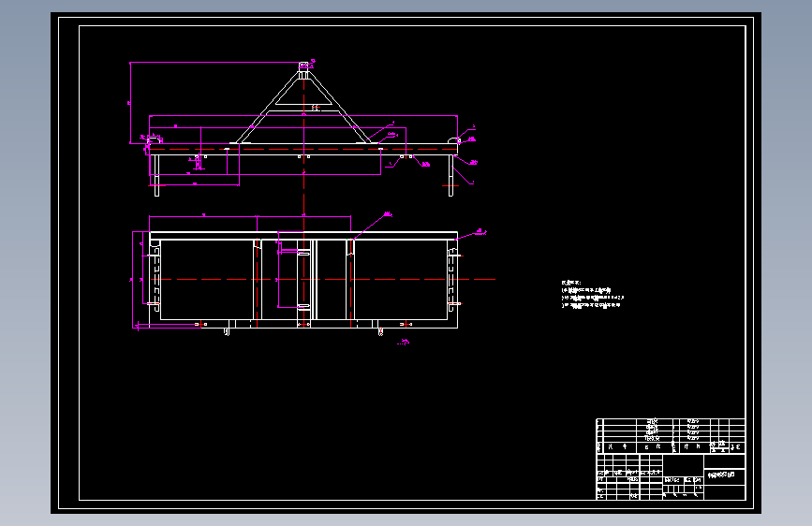The image size is (812, 526).
Task: Select the right support leg in front view
Action: pos(450,176)
